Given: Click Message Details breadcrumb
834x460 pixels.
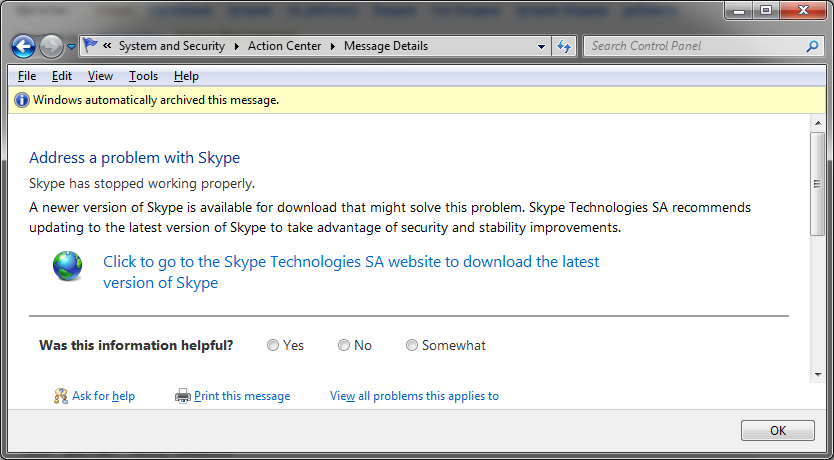Looking at the screenshot, I should [x=386, y=46].
